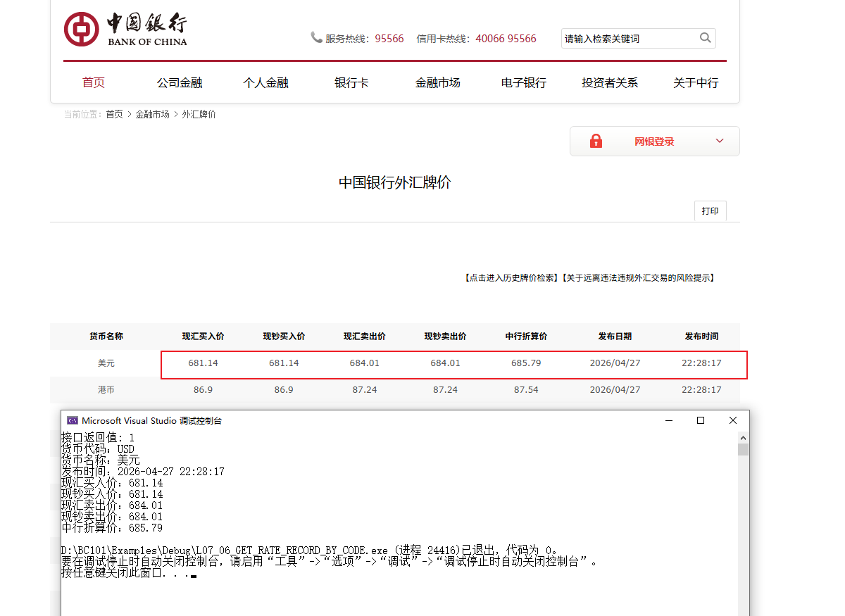Click the Bank of China logo
845x616 pixels.
pos(125,30)
